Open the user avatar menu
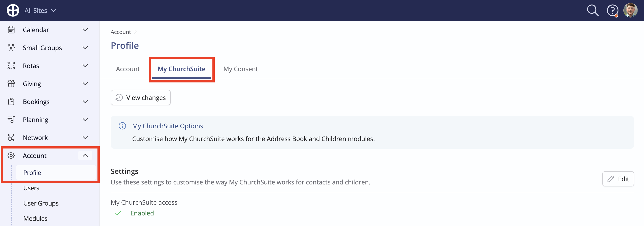The height and width of the screenshot is (226, 644). coord(630,11)
